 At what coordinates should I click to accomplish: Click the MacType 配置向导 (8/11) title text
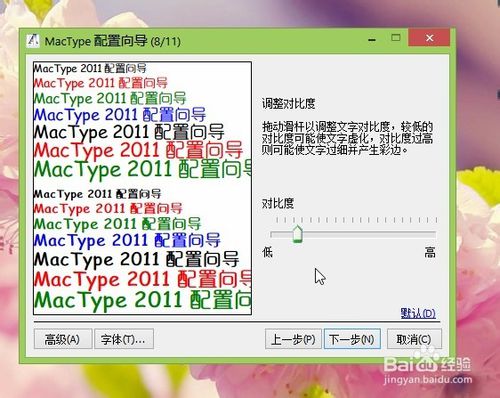pyautogui.click(x=113, y=41)
